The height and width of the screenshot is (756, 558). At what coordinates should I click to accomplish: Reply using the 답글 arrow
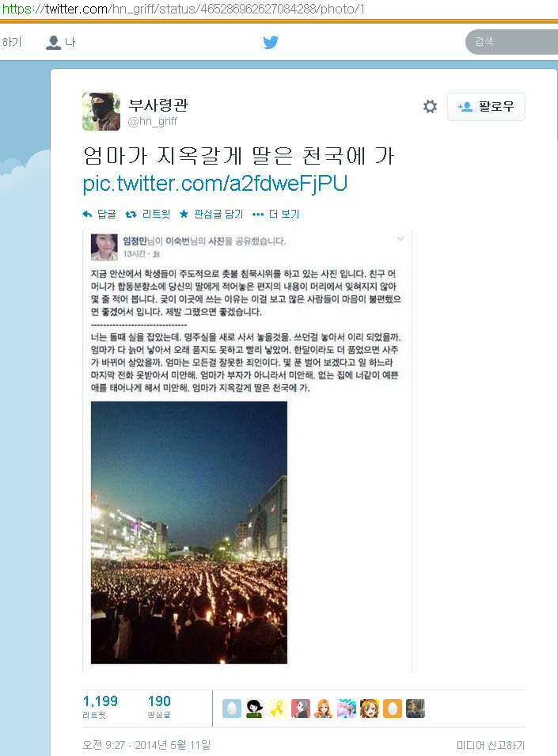99,214
